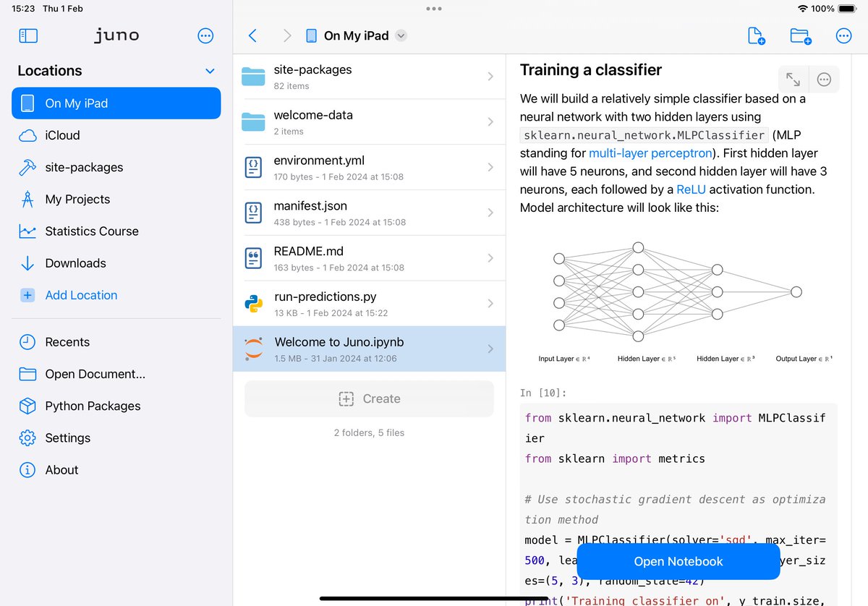
Task: Open the browser more options ellipsis at top right
Action: pos(843,35)
